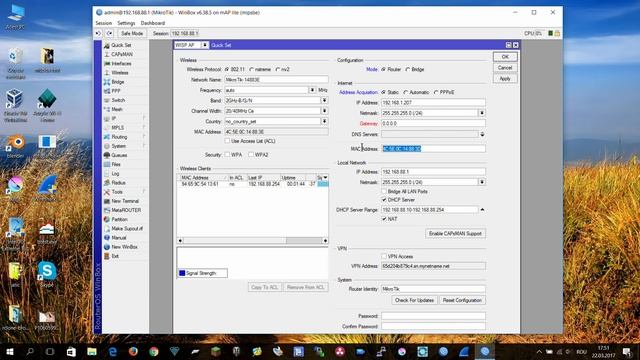Open Blender desktop shortcut
This screenshot has width=640, height=360.
tap(16, 146)
